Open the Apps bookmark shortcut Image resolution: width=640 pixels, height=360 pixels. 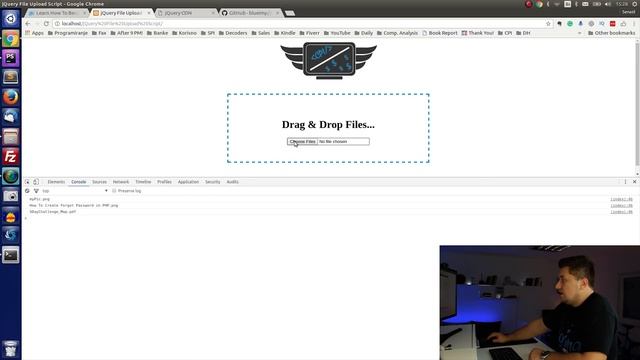point(34,33)
